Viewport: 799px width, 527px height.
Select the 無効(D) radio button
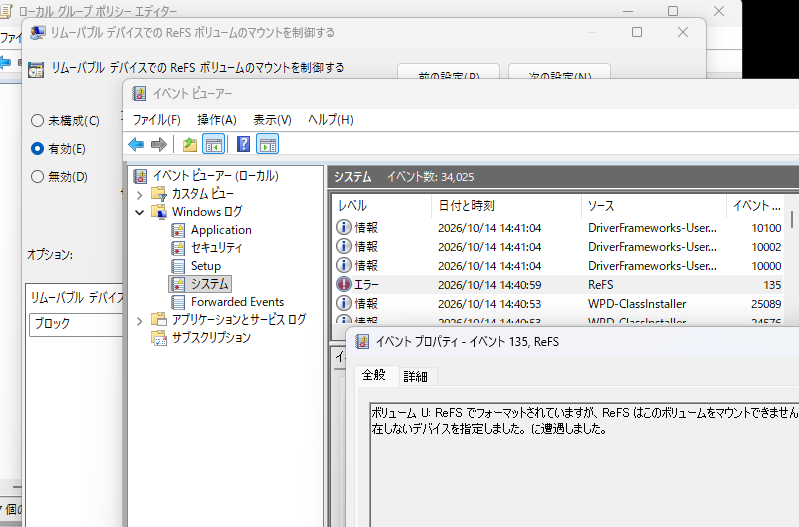[x=37, y=177]
